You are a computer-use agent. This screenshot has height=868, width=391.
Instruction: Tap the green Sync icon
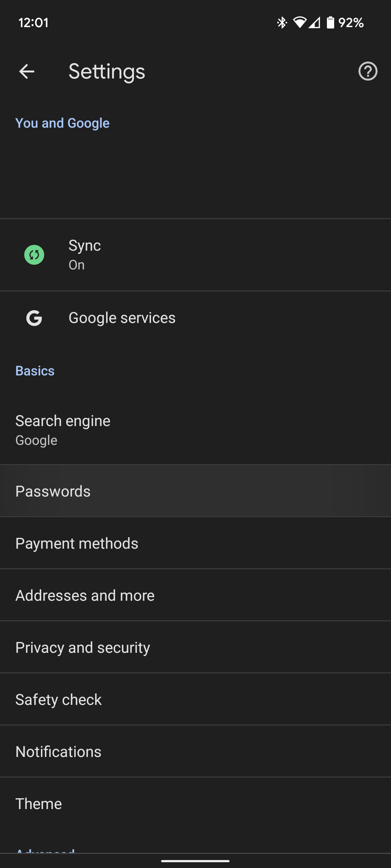pyautogui.click(x=34, y=255)
